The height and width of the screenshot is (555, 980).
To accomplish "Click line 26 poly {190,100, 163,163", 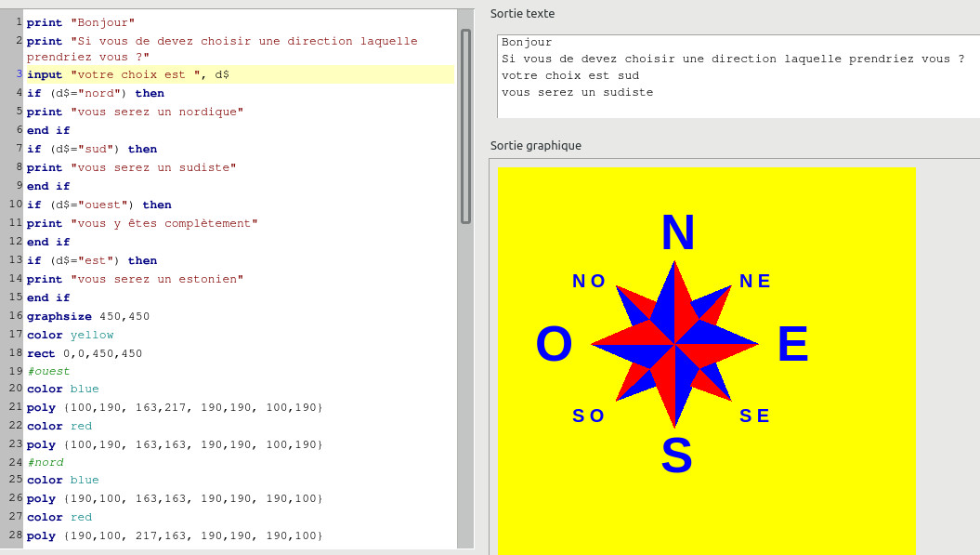I will (x=175, y=498).
